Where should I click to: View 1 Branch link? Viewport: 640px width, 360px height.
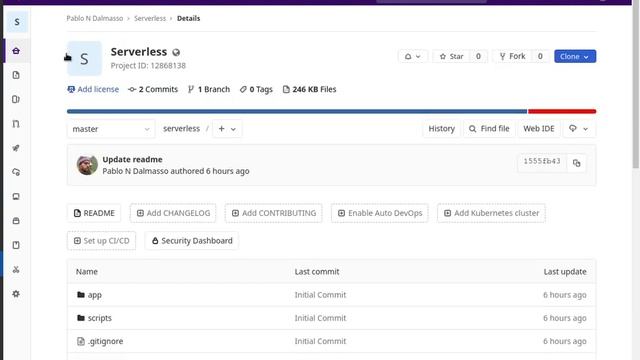tap(209, 89)
